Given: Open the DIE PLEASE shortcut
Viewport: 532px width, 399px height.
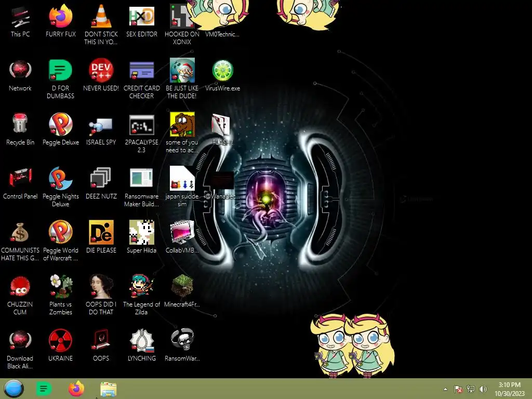Looking at the screenshot, I should [x=101, y=232].
